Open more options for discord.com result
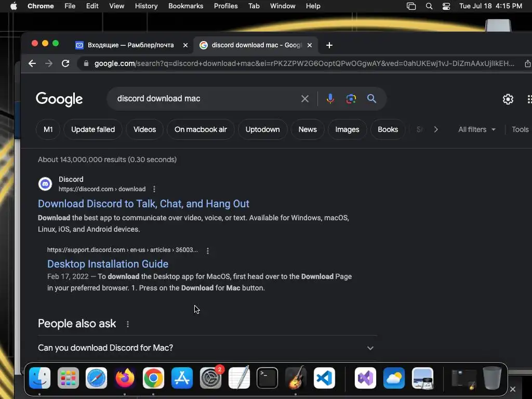532x399 pixels. coord(154,189)
